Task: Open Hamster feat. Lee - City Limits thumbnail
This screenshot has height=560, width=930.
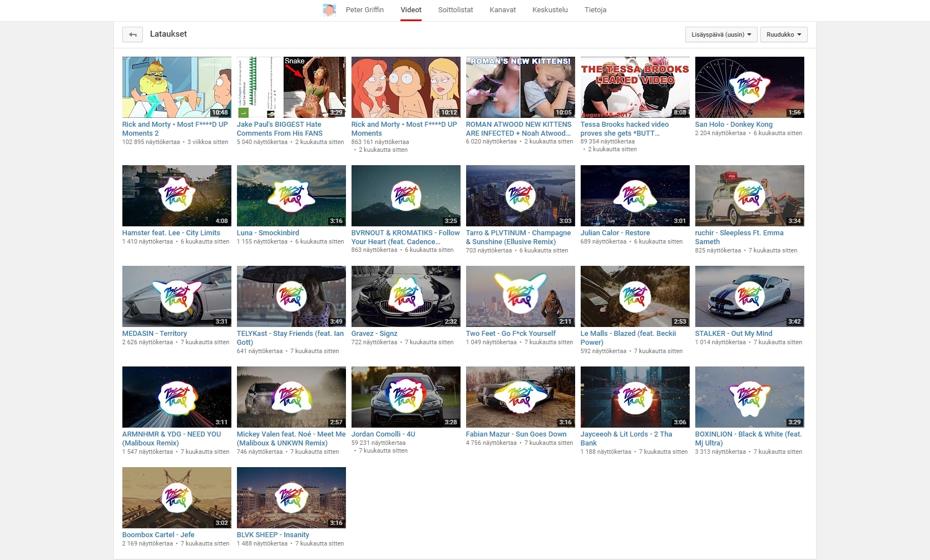Action: [177, 196]
